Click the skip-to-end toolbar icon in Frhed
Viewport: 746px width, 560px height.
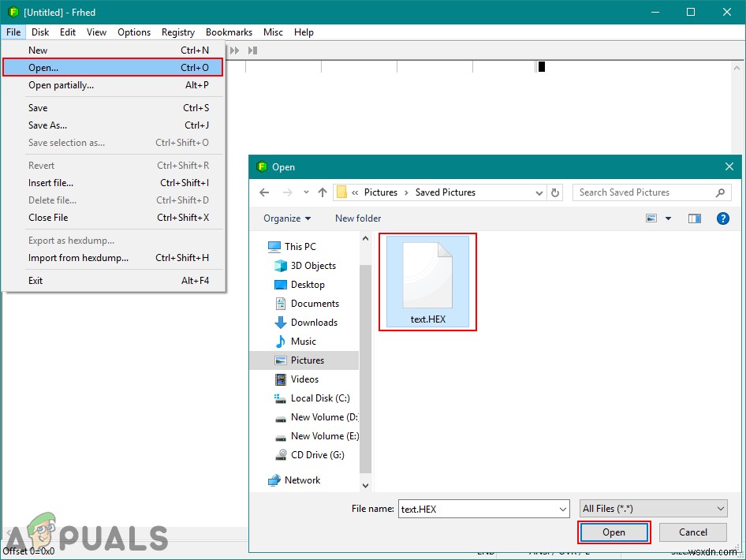(252, 50)
